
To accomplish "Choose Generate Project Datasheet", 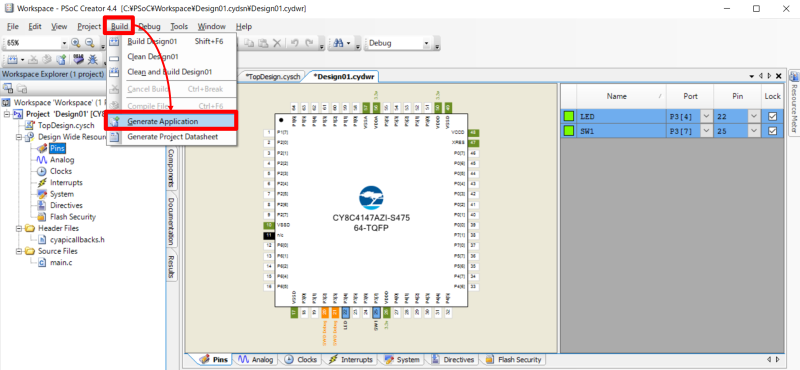I will tap(171, 137).
